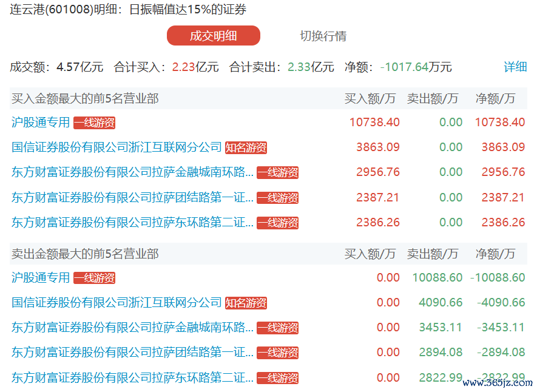Open 东方财富拉萨团结路第一证 in the buy list
This screenshot has width=537, height=392.
pyautogui.click(x=132, y=198)
